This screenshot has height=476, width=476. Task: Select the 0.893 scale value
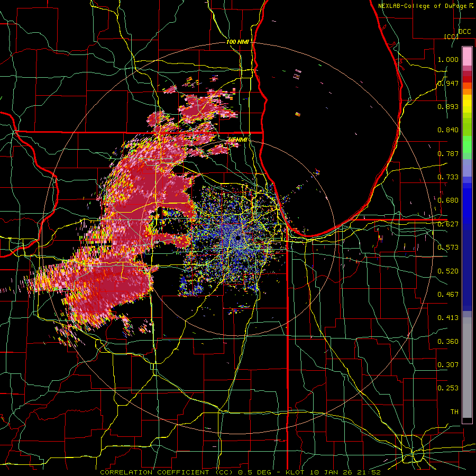coord(448,106)
